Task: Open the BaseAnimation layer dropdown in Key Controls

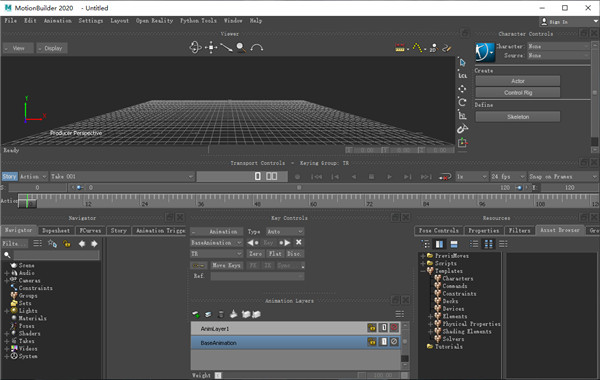Action: (217, 243)
